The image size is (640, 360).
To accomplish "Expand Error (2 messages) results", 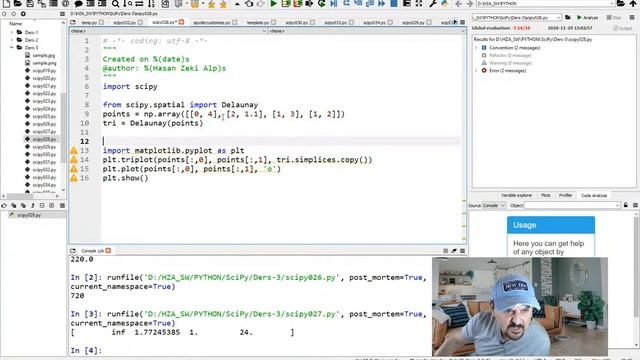I will pos(476,71).
